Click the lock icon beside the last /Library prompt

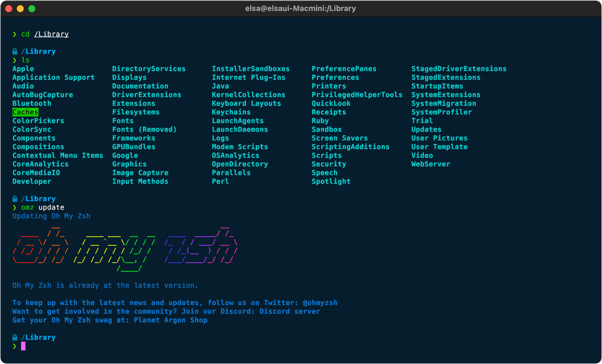(15, 337)
